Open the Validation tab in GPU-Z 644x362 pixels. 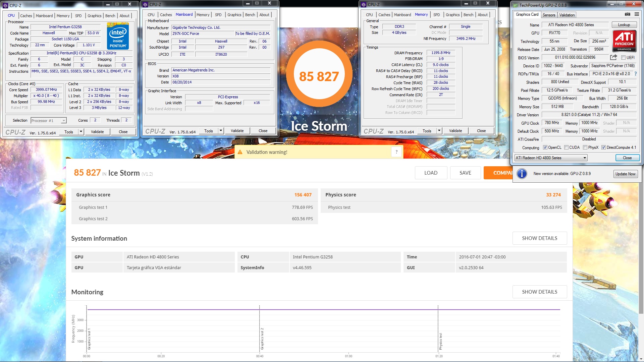pyautogui.click(x=567, y=15)
